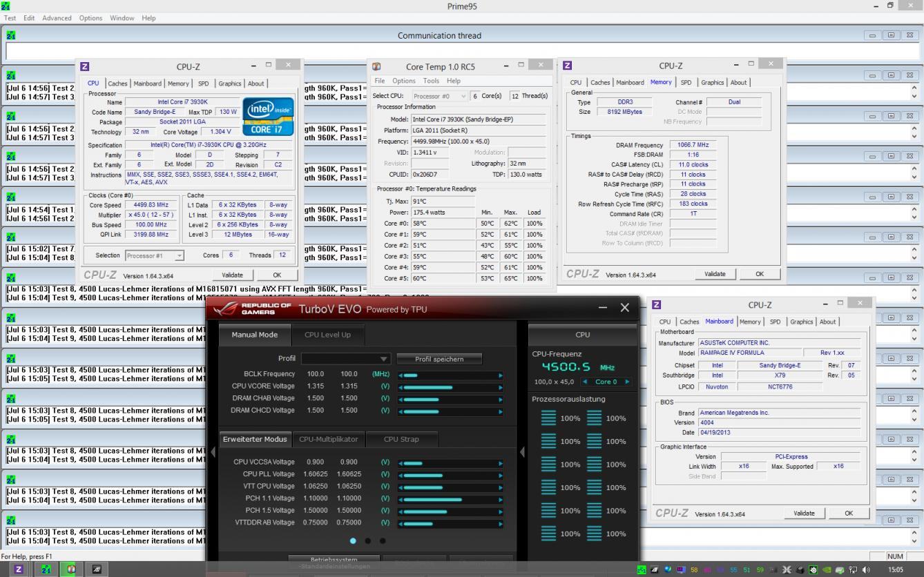Open the Advanced menu in Prime95
Screen dimensions: 924x577
pyautogui.click(x=57, y=18)
